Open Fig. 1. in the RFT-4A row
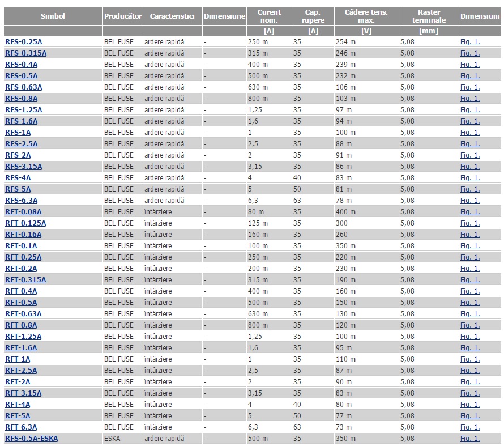 [470, 405]
